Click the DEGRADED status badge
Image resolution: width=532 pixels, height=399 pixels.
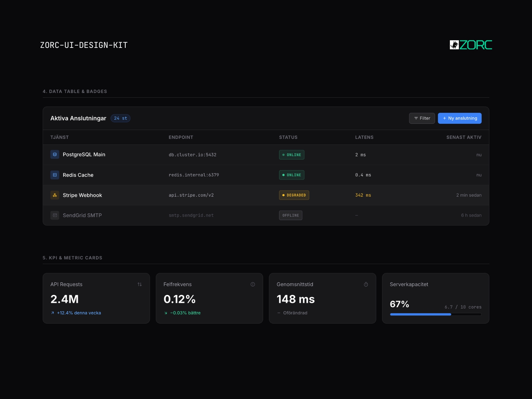tap(294, 195)
